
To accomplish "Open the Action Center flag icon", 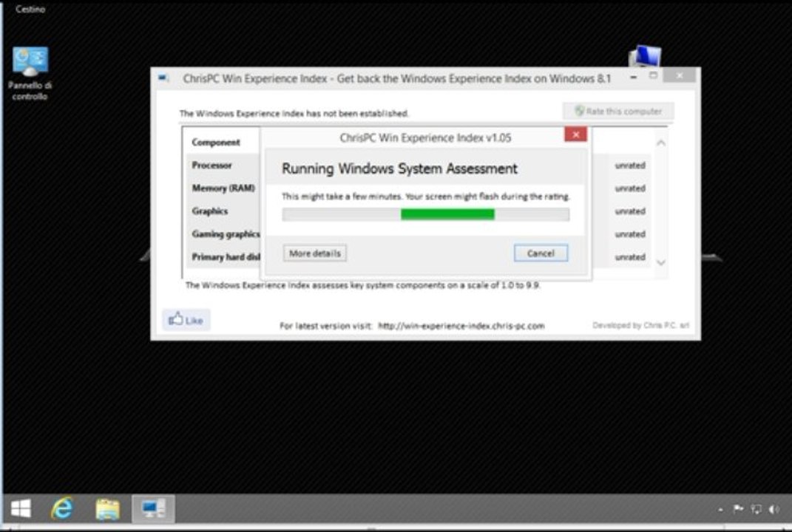I will (738, 509).
